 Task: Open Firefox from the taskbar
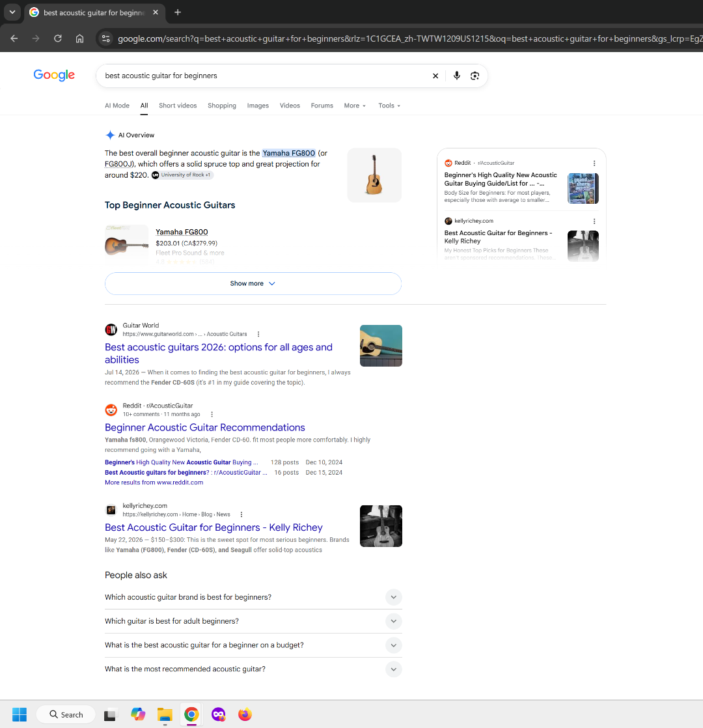tap(245, 714)
